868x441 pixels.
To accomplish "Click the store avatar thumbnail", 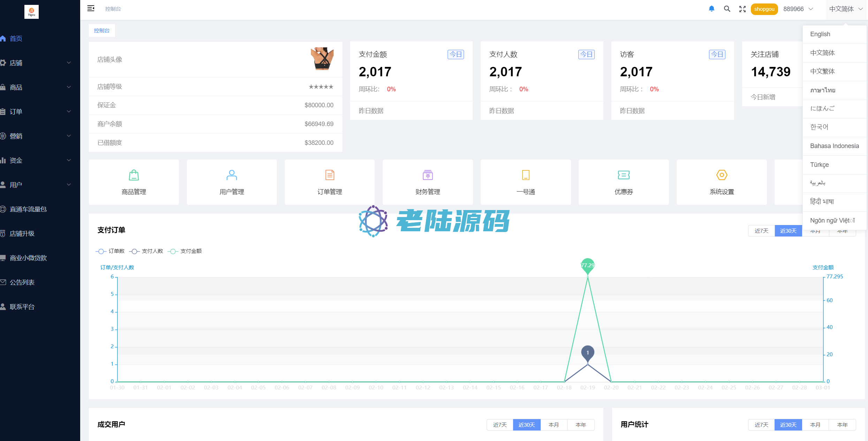I will coord(322,59).
